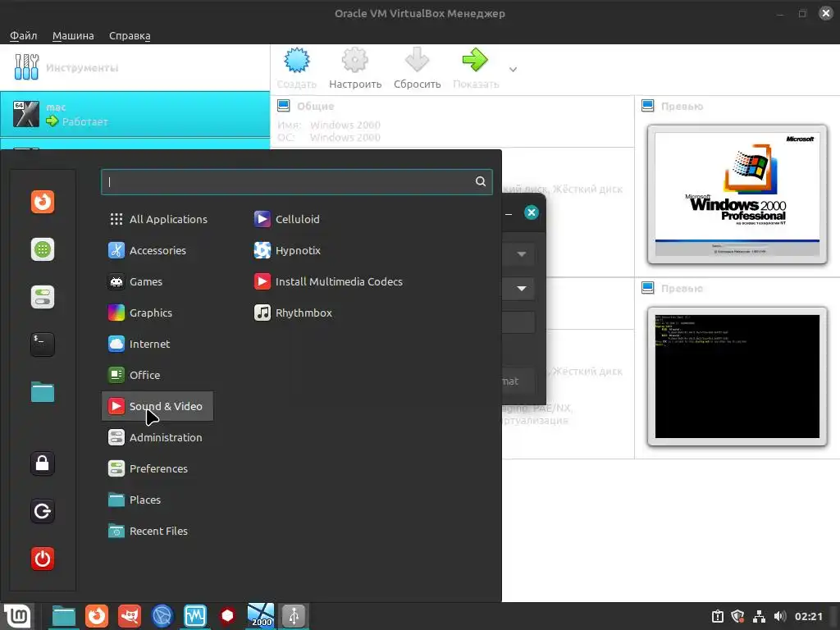Open Install Multimedia Codecs entry
The width and height of the screenshot is (840, 630).
(x=328, y=281)
